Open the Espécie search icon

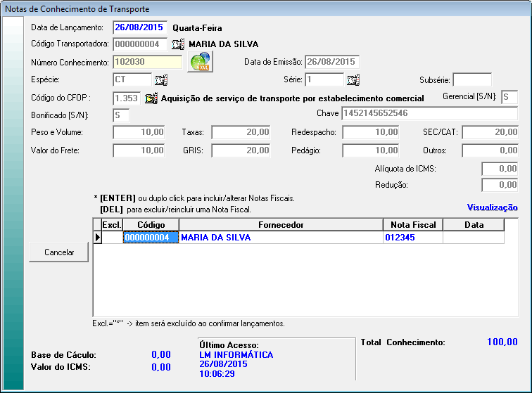160,79
